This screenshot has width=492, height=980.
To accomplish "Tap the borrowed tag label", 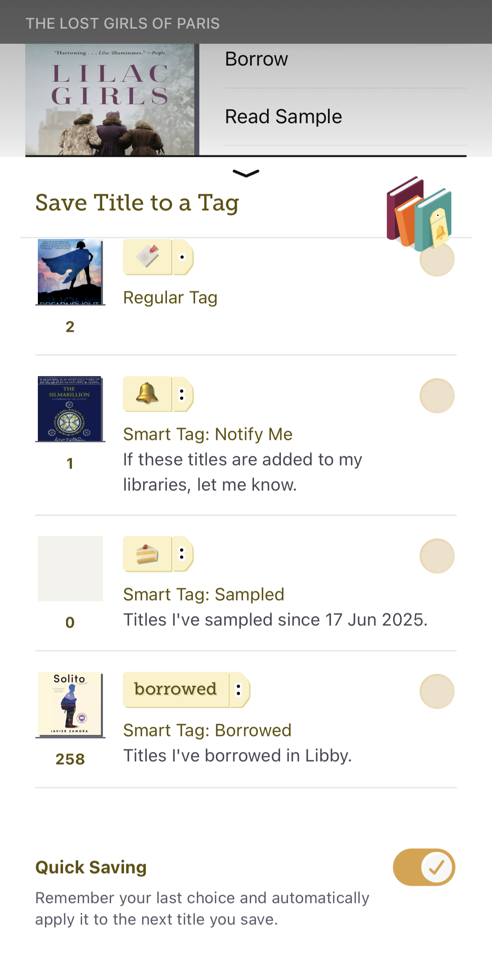I will click(x=176, y=689).
